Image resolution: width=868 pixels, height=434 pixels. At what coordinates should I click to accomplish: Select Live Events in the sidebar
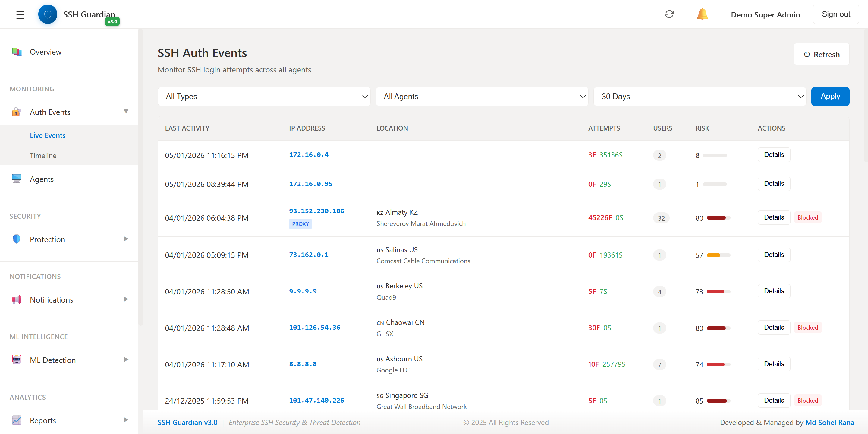coord(48,135)
